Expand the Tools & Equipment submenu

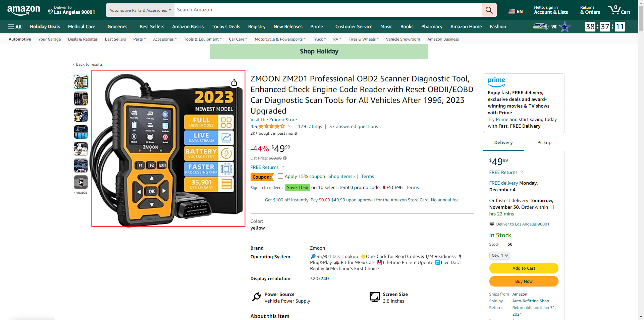coord(203,39)
